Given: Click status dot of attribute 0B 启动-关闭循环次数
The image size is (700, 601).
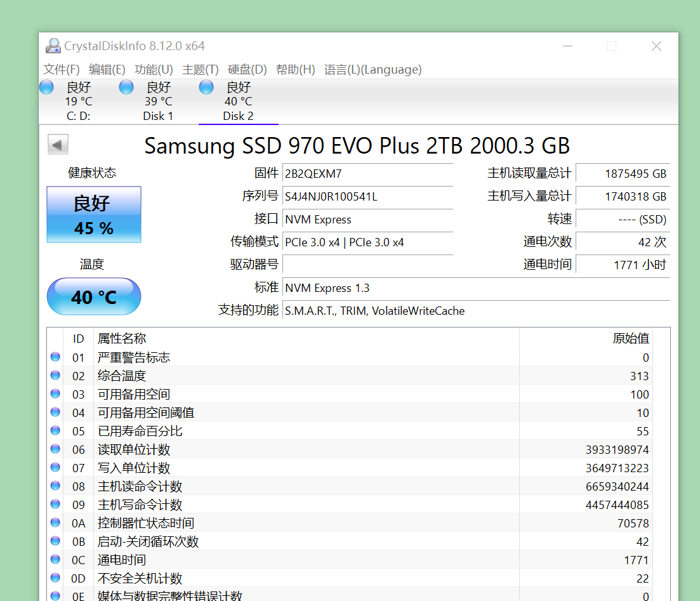Looking at the screenshot, I should 55,541.
